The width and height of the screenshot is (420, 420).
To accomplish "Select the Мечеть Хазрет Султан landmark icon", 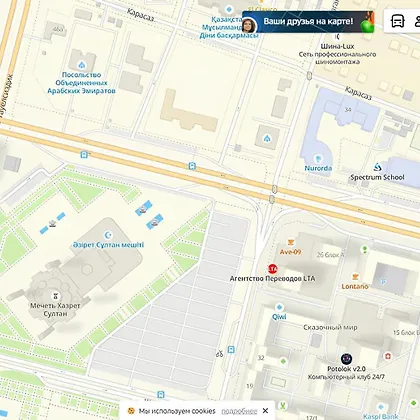I will [56, 296].
